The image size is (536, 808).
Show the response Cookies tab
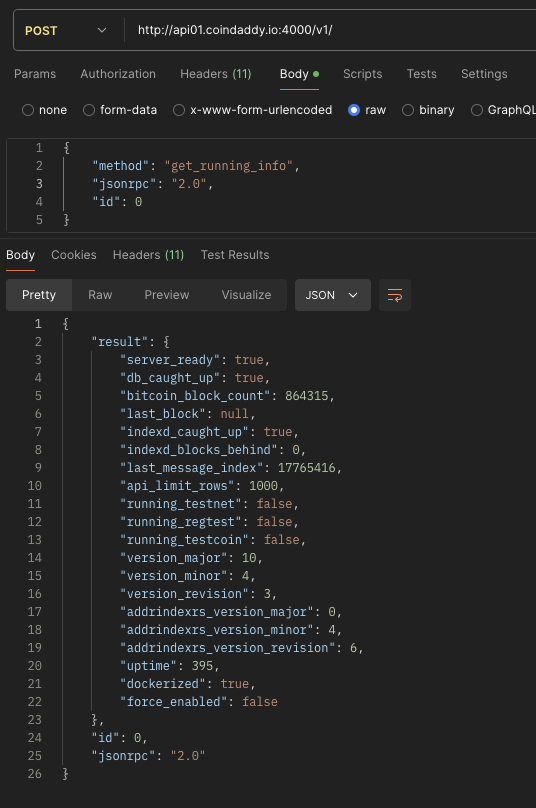(74, 255)
